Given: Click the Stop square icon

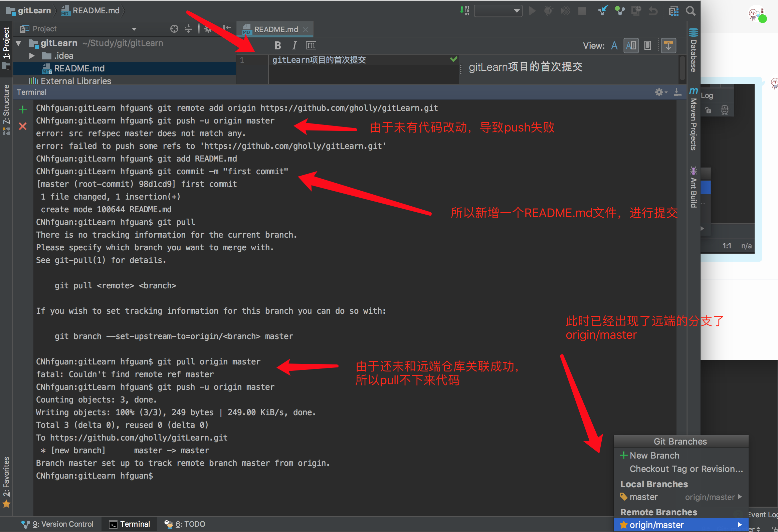Looking at the screenshot, I should point(582,11).
